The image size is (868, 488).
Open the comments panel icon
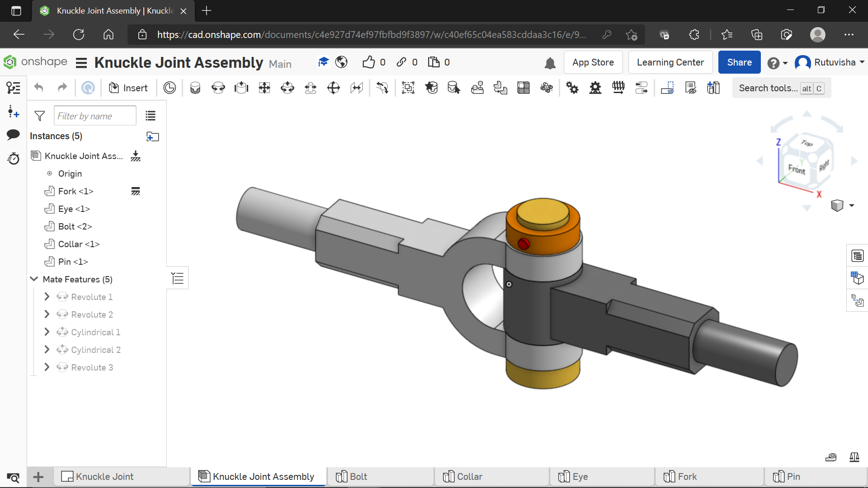pyautogui.click(x=13, y=134)
